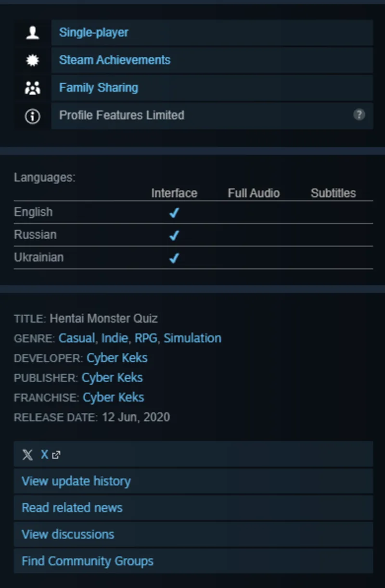This screenshot has height=588, width=385.
Task: Read related news
Action: [72, 508]
